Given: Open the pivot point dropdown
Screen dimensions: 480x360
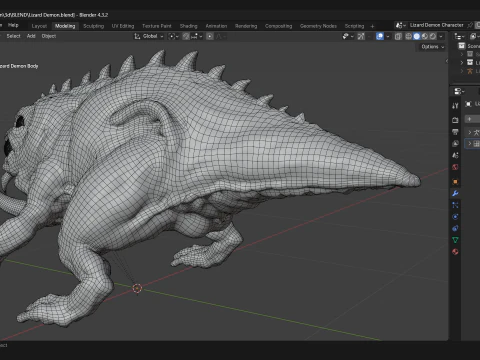Looking at the screenshot, I should point(173,36).
